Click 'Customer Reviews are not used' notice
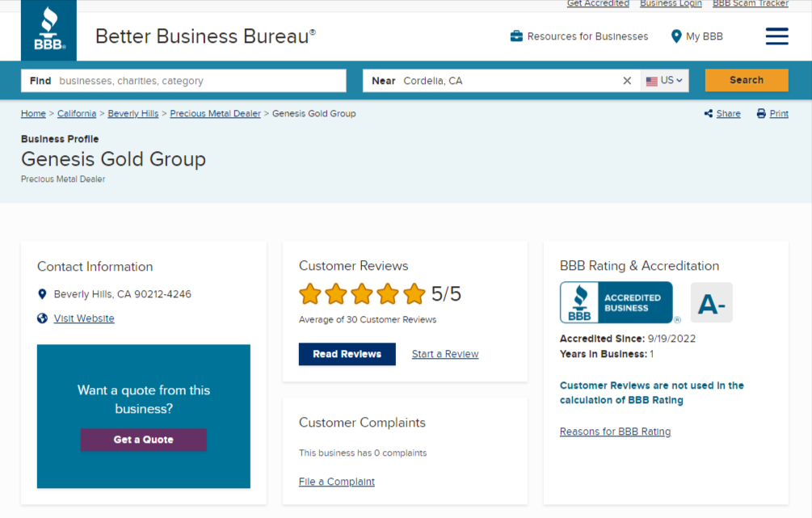 pos(652,393)
